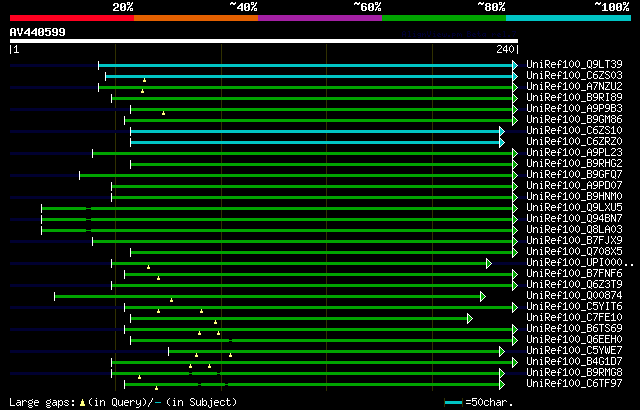Click the end arrowhead of Q9LT39 alignment
The image size is (640, 410).
click(x=515, y=66)
